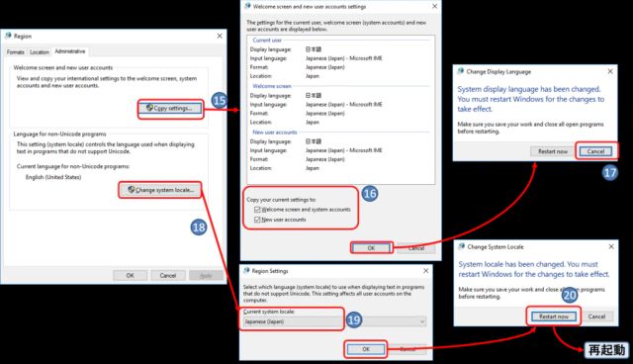This screenshot has width=633, height=364.
Task: Switch to the Location tab
Action: tap(40, 52)
